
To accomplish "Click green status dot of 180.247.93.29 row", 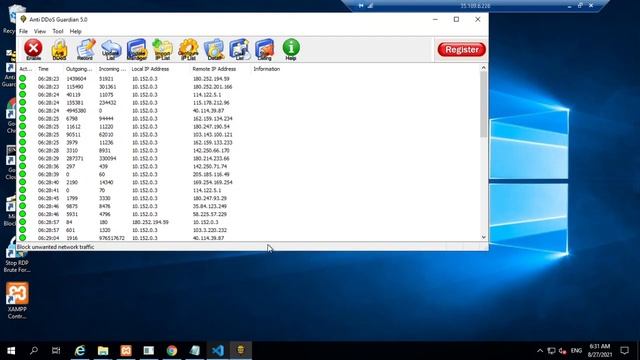I will click(22, 198).
